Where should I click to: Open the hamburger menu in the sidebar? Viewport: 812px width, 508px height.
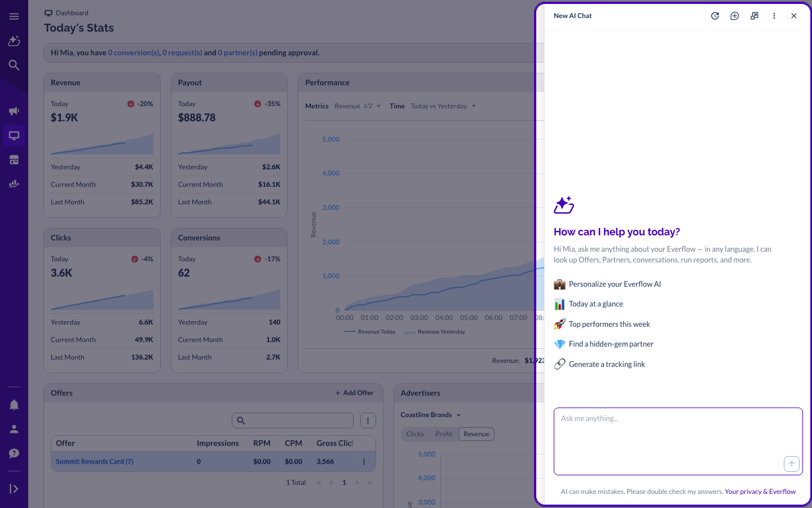coord(14,16)
